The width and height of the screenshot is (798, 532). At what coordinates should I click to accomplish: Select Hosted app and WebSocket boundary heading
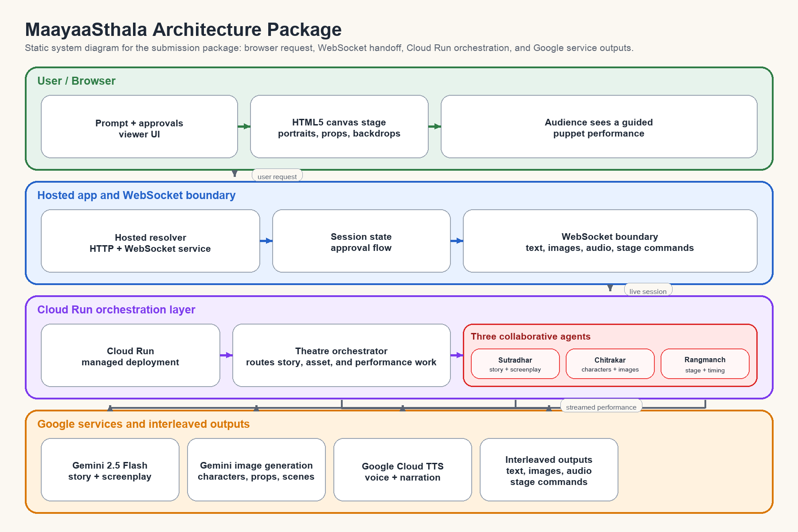click(136, 195)
